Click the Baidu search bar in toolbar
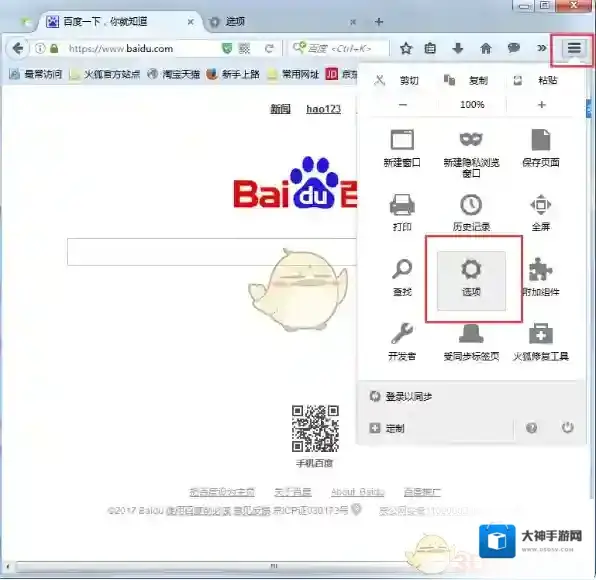Image resolution: width=596 pixels, height=580 pixels. click(x=338, y=49)
